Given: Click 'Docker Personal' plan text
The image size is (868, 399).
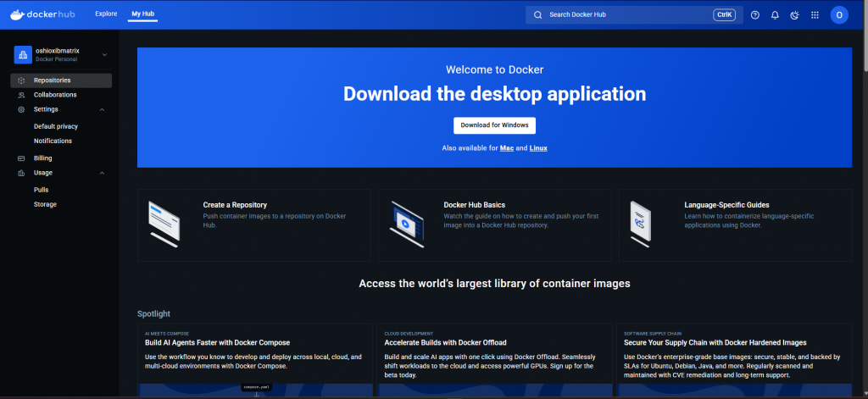Looking at the screenshot, I should point(57,59).
